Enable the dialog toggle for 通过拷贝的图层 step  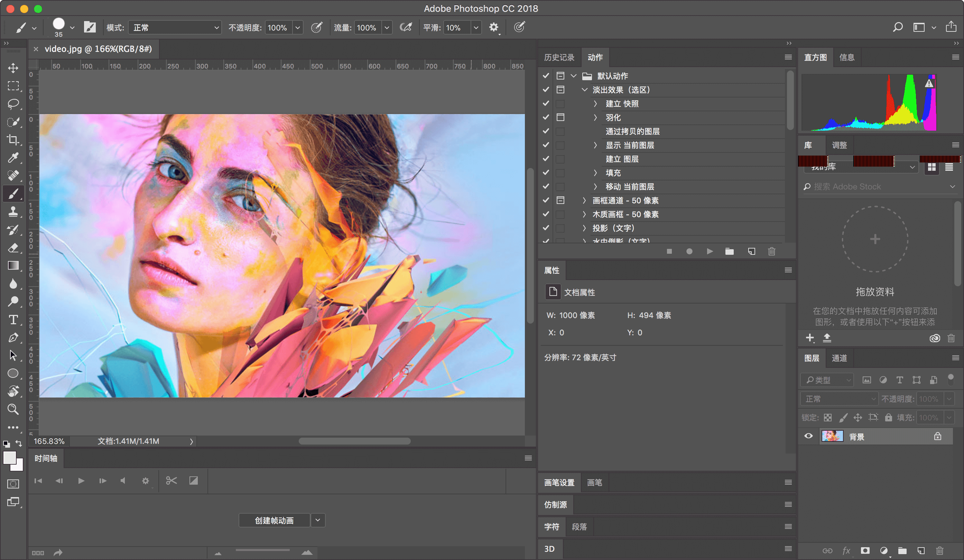pos(560,131)
